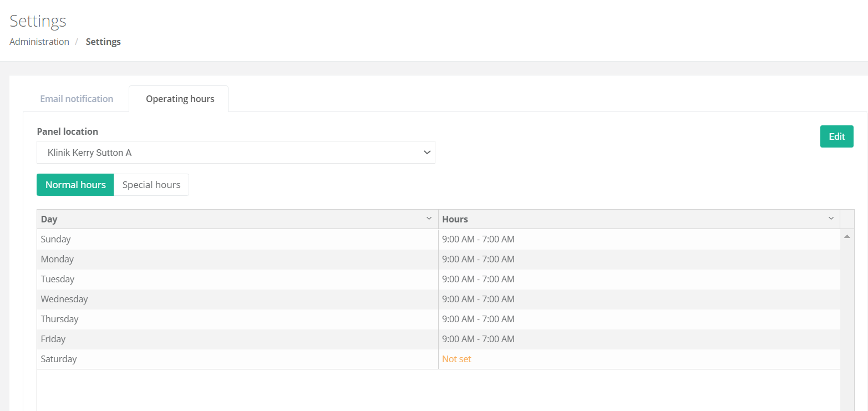
Task: Click the Tuesday day cell
Action: (x=58, y=279)
